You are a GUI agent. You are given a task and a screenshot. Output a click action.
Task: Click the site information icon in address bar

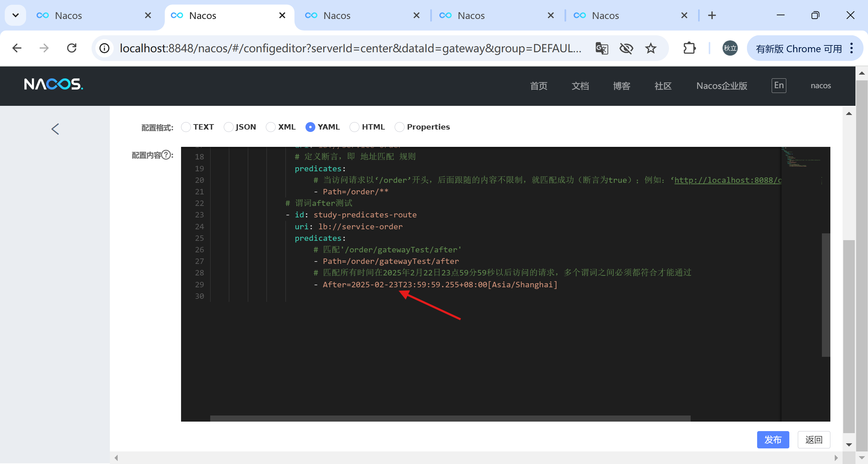(x=104, y=48)
